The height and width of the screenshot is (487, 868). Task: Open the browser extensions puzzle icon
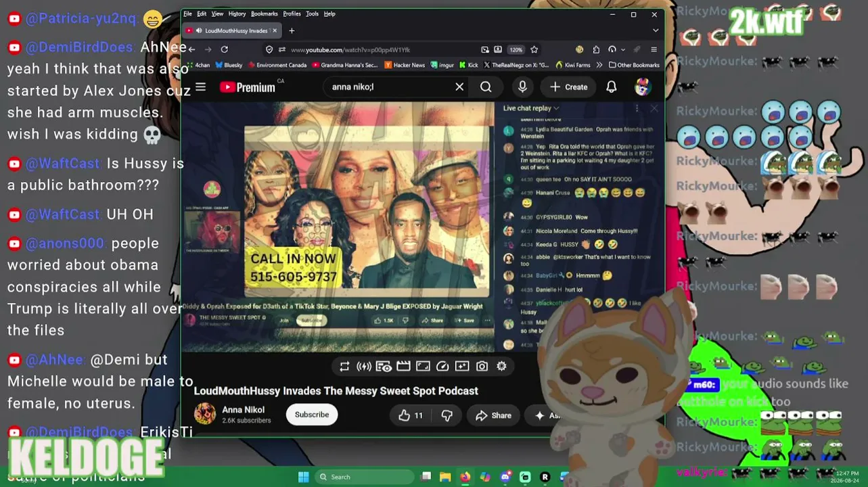click(596, 49)
